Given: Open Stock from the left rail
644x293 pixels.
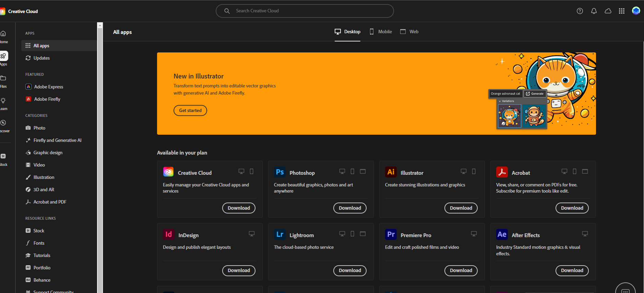Looking at the screenshot, I should 3,159.
